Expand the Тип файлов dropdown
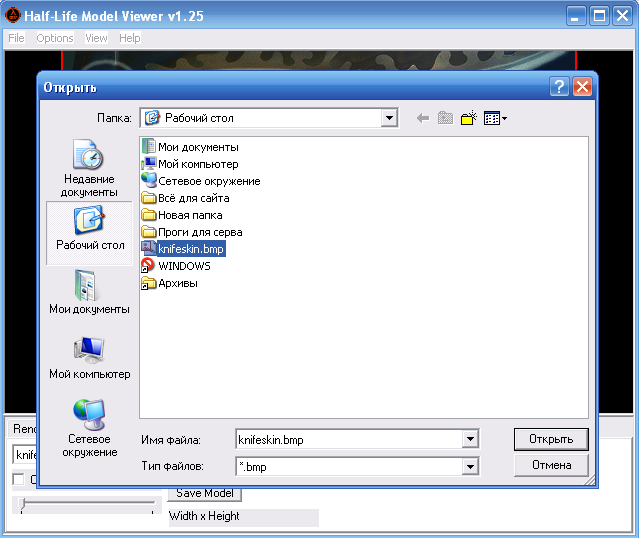Image resolution: width=639 pixels, height=538 pixels. coord(470,466)
